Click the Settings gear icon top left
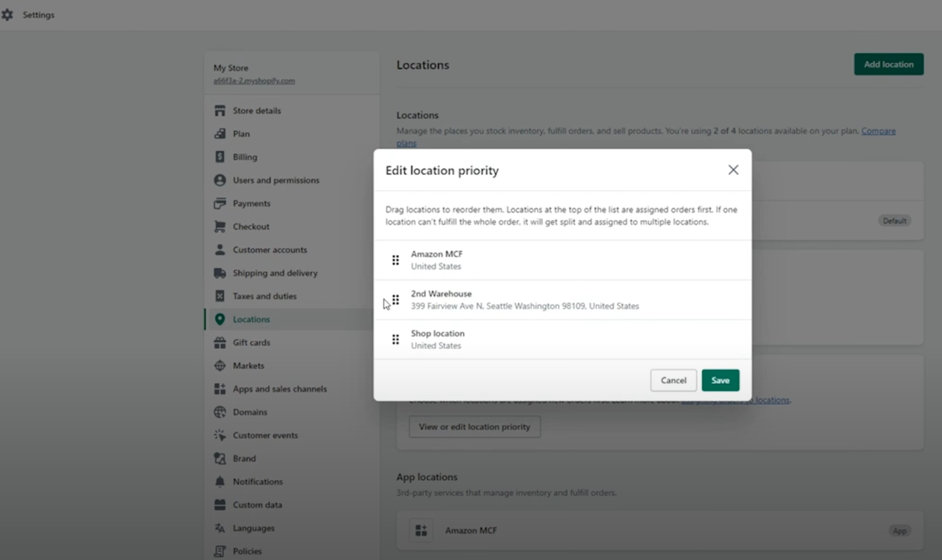942x560 pixels. tap(7, 14)
